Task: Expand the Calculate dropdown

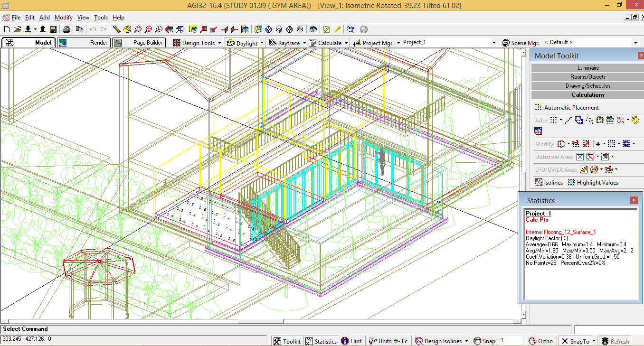Action: click(x=328, y=42)
